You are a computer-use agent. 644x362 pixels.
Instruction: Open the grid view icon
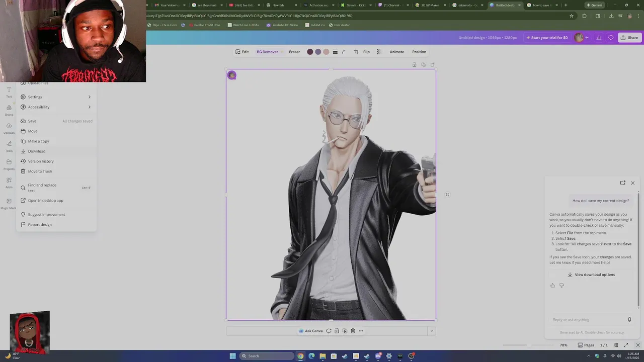click(x=616, y=345)
